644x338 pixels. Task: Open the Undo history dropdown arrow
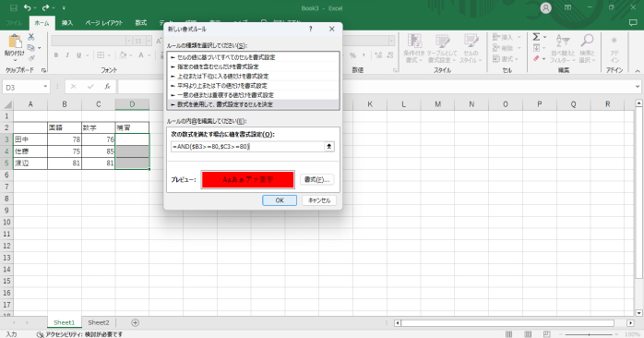tap(35, 8)
